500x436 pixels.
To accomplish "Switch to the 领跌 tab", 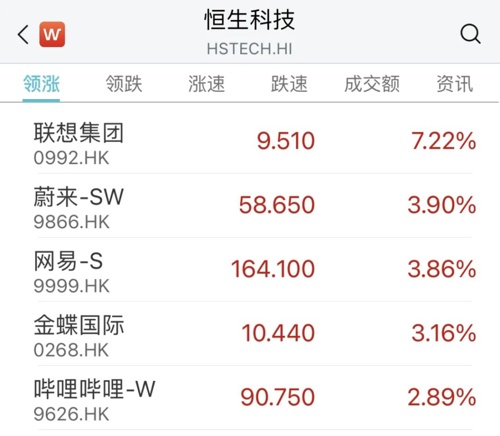I will tap(124, 84).
